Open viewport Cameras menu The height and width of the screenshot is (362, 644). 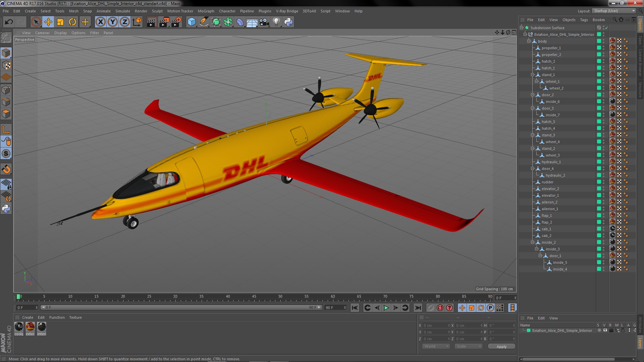(x=42, y=33)
